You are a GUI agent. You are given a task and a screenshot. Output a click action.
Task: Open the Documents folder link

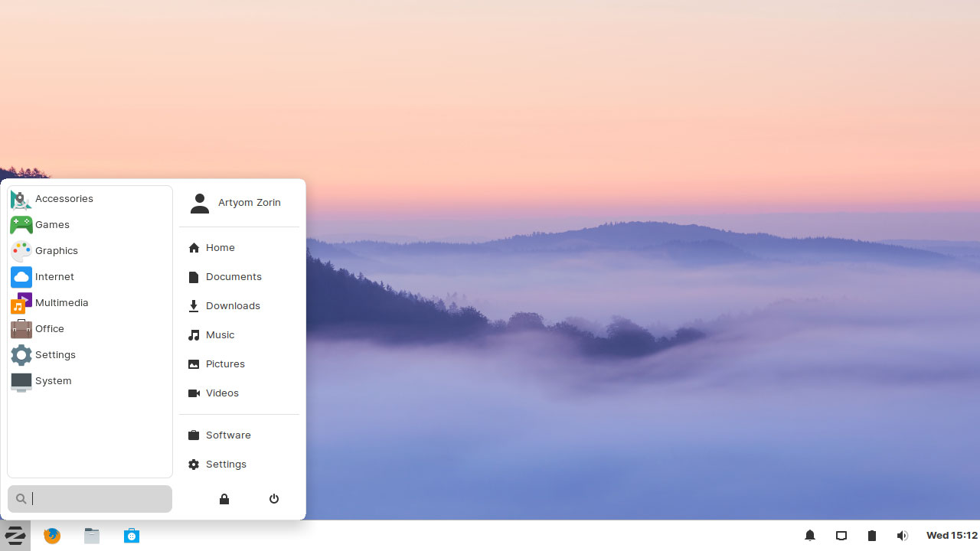(234, 276)
